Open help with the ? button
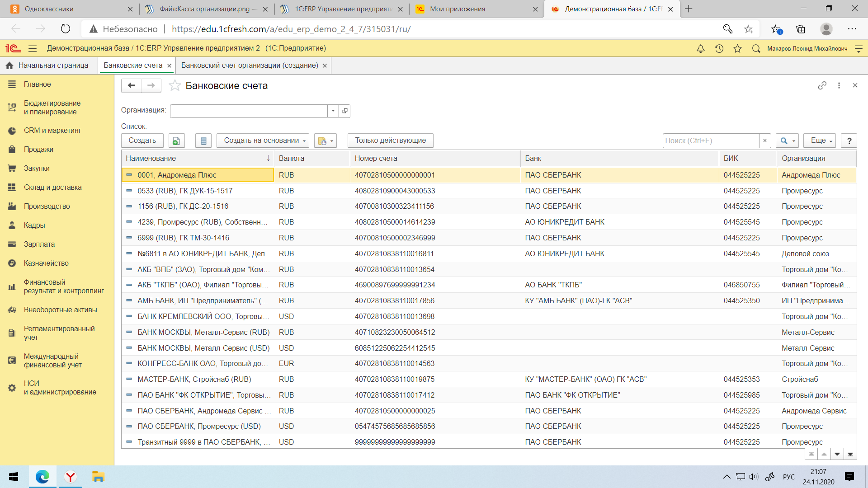 [849, 141]
